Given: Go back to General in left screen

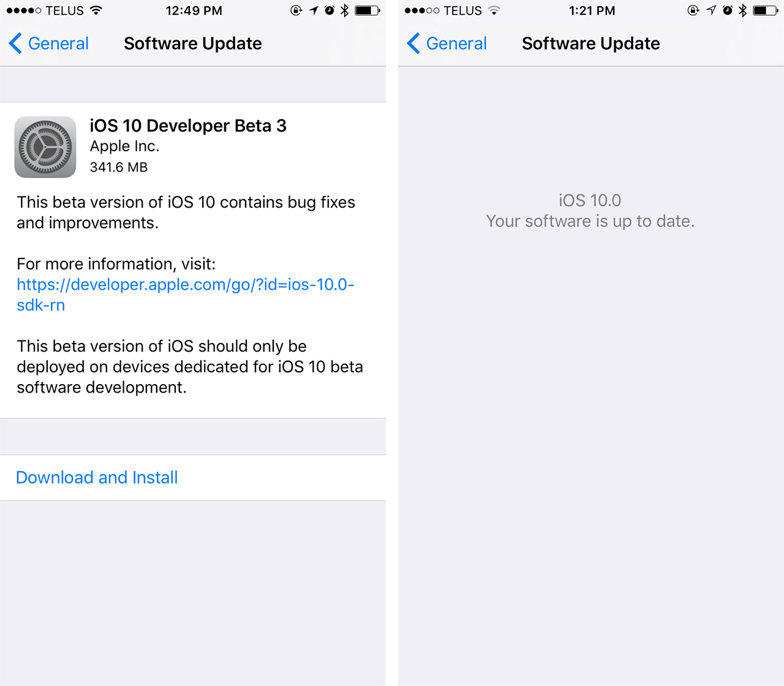Looking at the screenshot, I should [49, 43].
